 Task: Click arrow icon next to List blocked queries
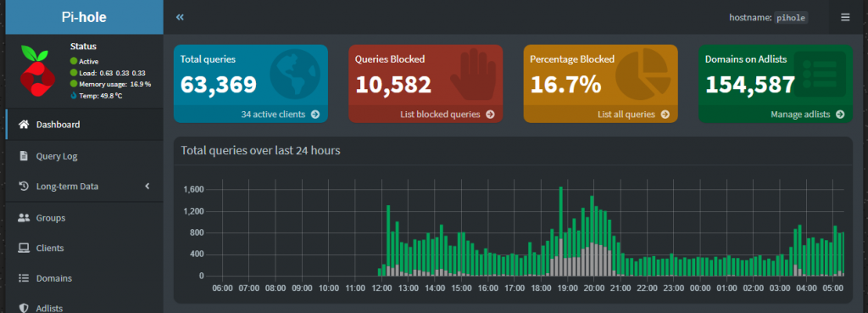(490, 115)
